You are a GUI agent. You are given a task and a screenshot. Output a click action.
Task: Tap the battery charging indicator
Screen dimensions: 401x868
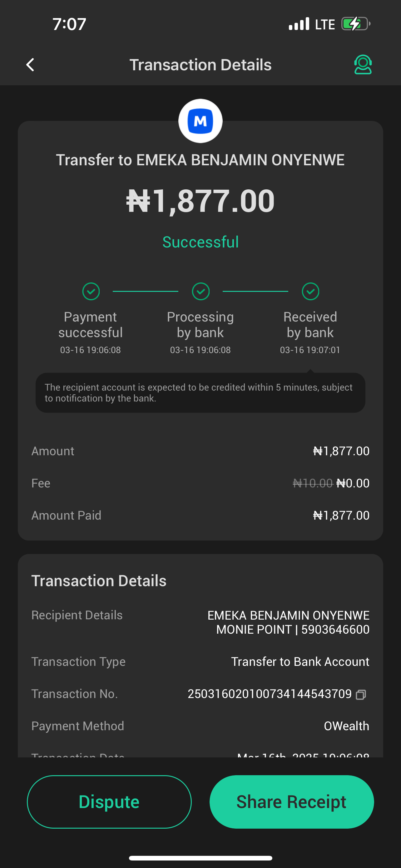[x=355, y=24]
